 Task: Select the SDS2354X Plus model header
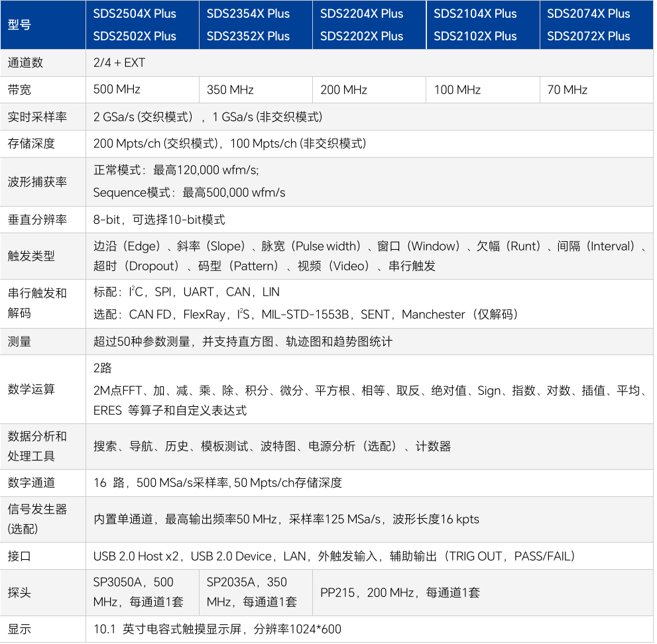pyautogui.click(x=248, y=14)
